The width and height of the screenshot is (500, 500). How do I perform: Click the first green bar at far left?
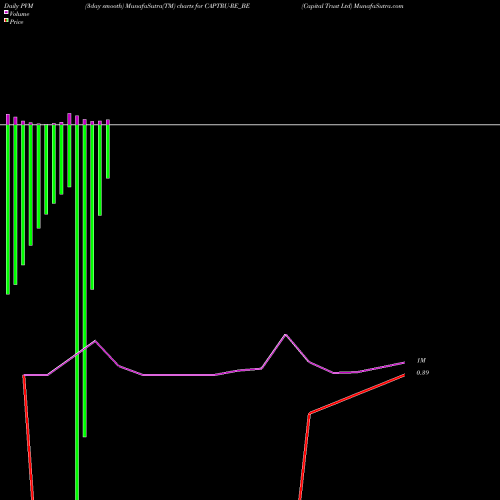[8, 209]
